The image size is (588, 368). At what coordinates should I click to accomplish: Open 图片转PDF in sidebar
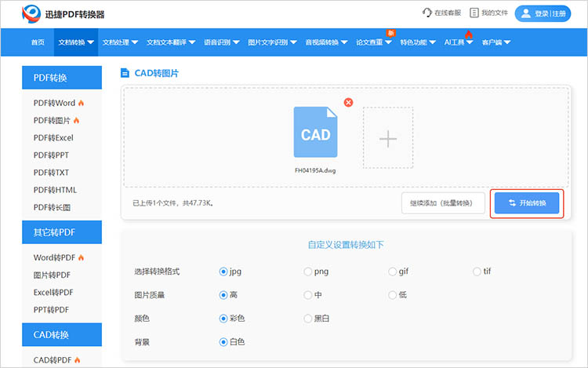pos(52,275)
